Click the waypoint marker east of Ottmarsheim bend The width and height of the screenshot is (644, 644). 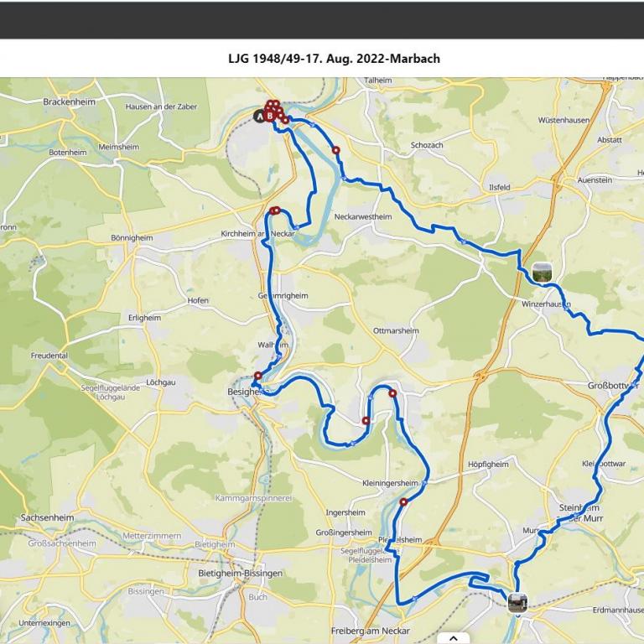click(x=392, y=393)
